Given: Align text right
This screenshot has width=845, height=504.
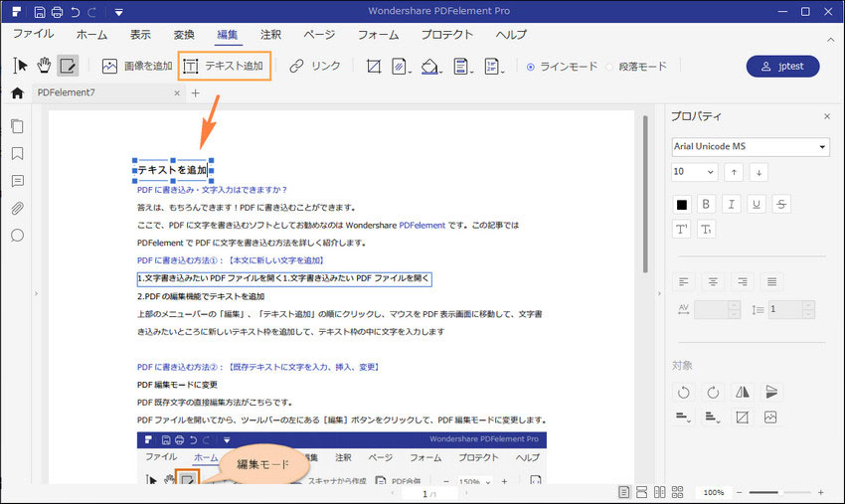Looking at the screenshot, I should click(743, 282).
